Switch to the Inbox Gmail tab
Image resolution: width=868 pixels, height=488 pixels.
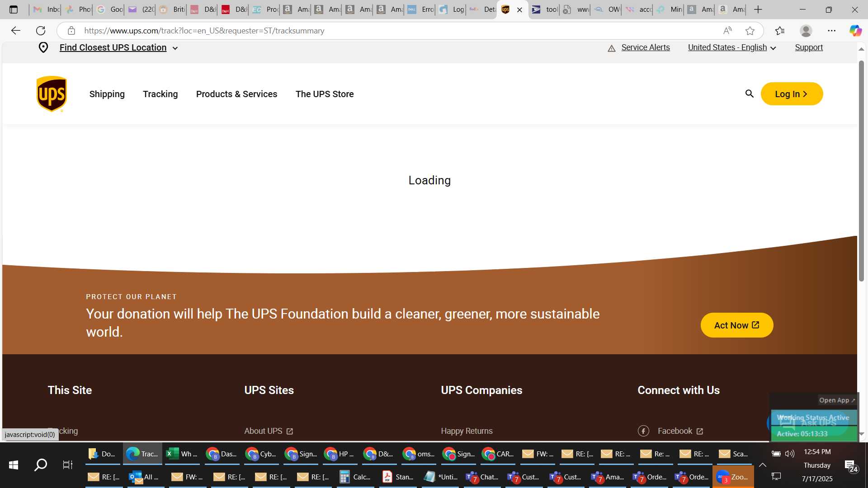coord(46,9)
